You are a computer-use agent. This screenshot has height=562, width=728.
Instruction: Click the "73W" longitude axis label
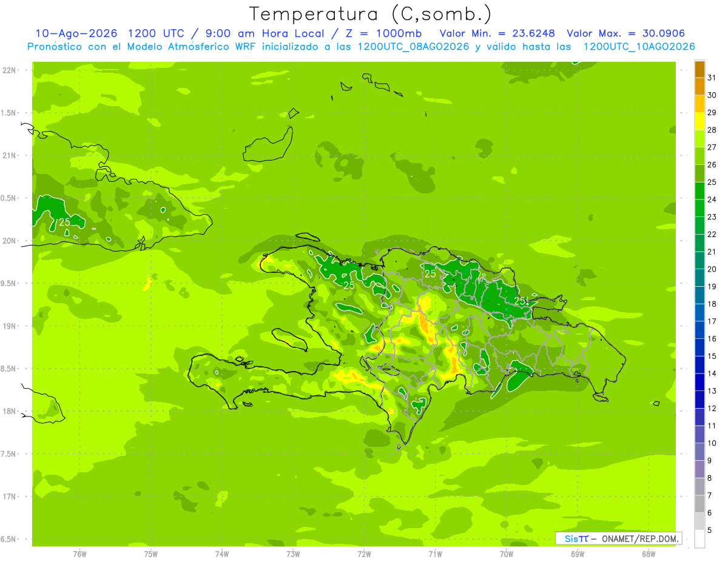click(x=293, y=554)
